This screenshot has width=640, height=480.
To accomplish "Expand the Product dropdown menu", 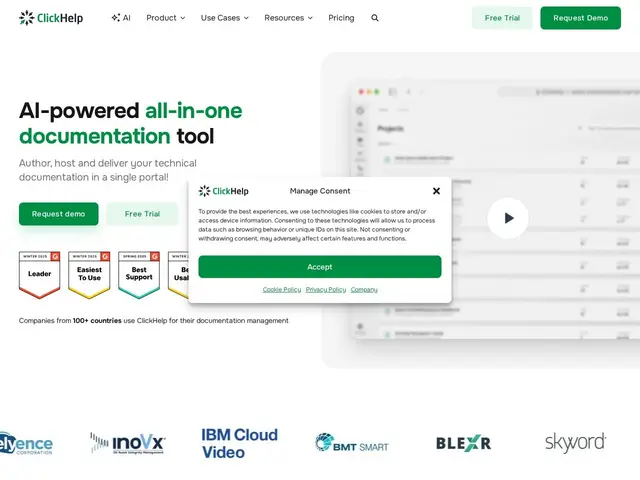I will pyautogui.click(x=166, y=18).
